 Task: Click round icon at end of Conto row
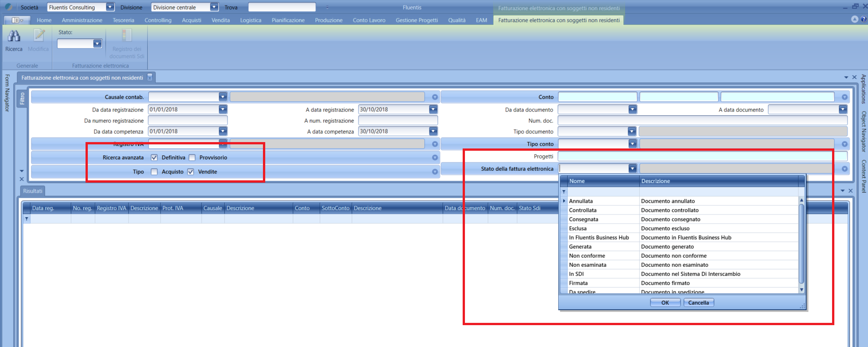tap(844, 97)
